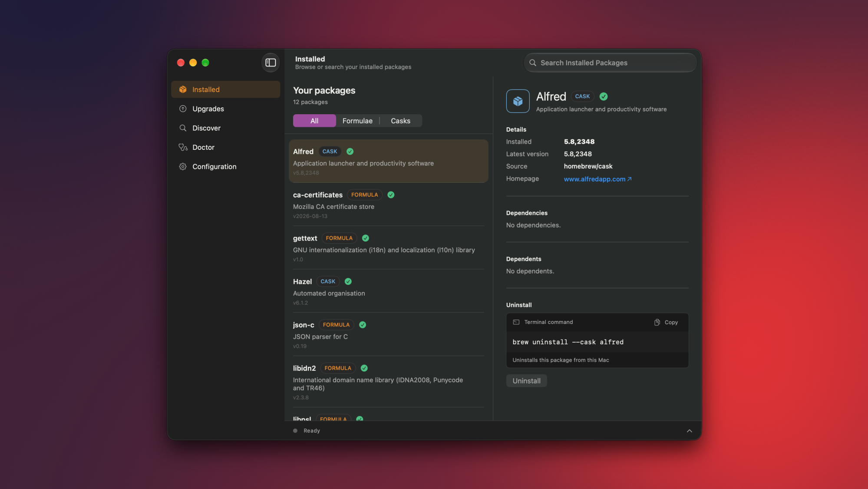Expand the status bar with chevron
The image size is (868, 489).
690,431
